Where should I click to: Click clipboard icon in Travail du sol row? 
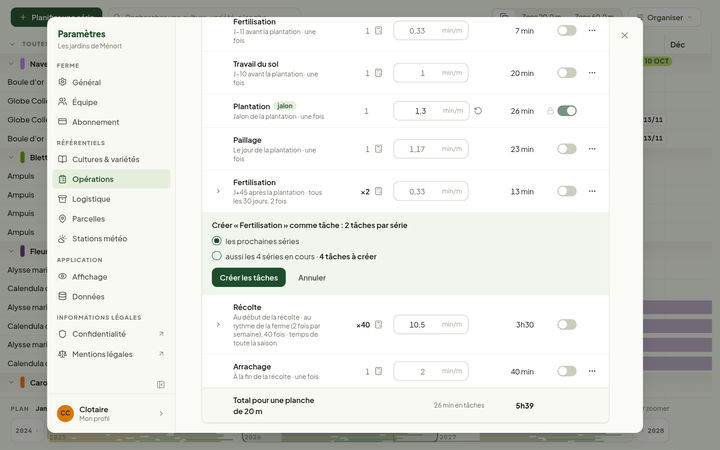point(378,73)
